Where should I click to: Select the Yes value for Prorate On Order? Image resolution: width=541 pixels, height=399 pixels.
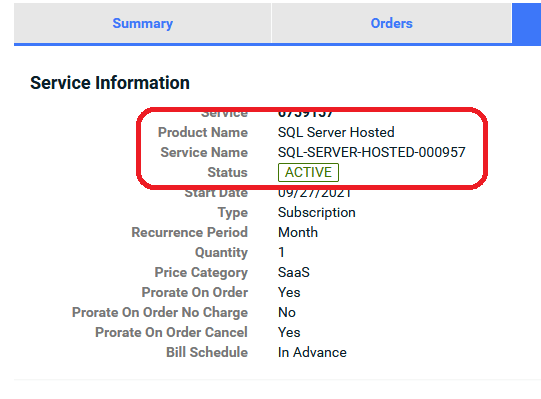coord(289,292)
